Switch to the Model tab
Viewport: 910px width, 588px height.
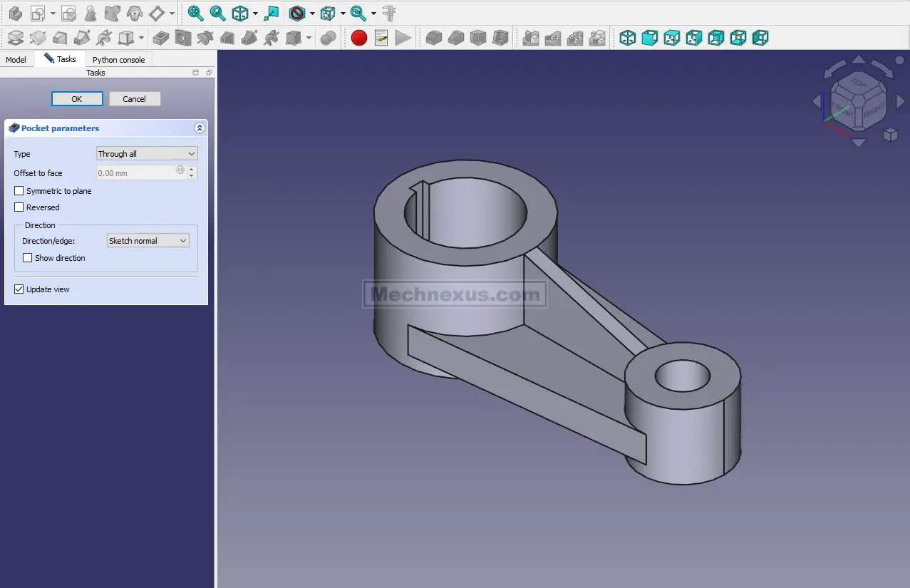16,60
